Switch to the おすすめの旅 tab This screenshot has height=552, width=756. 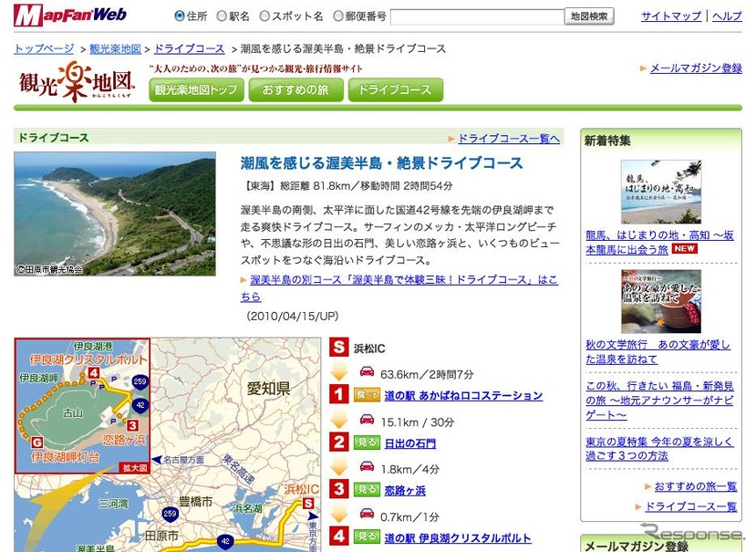[x=296, y=90]
